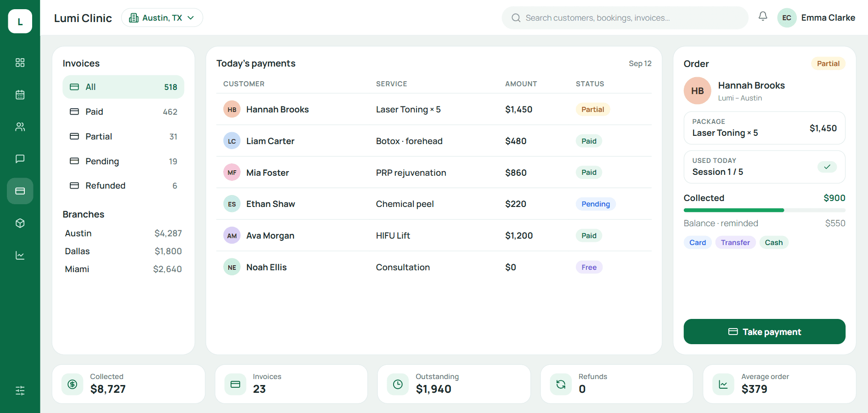Select the All invoices filter
The image size is (868, 413).
coord(123,87)
